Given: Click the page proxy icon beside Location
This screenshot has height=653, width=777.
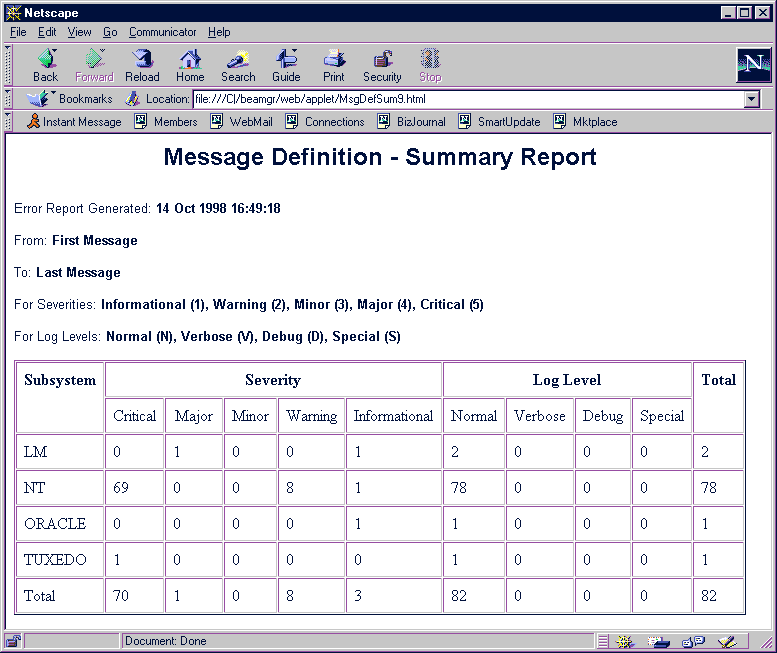Looking at the screenshot, I should coord(132,99).
